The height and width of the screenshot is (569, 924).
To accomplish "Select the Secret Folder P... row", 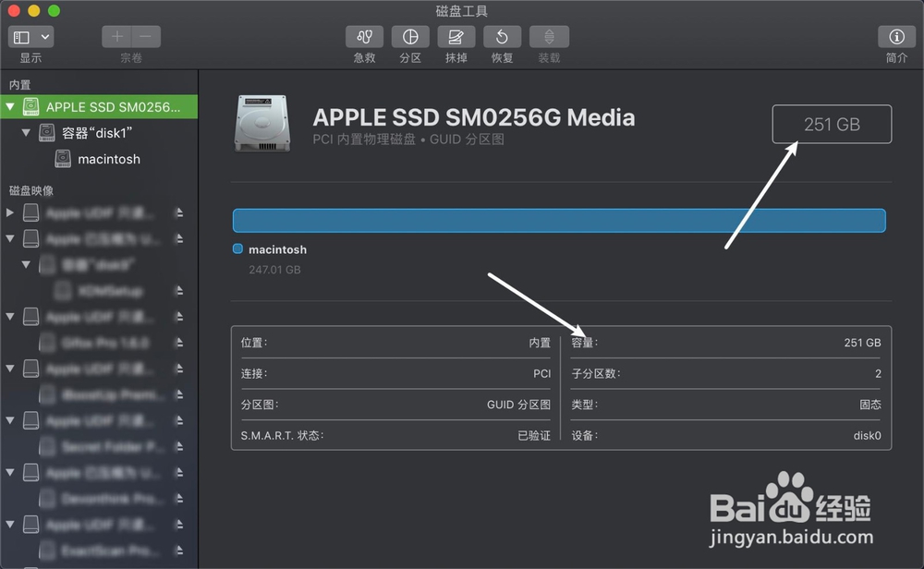I will (x=99, y=446).
